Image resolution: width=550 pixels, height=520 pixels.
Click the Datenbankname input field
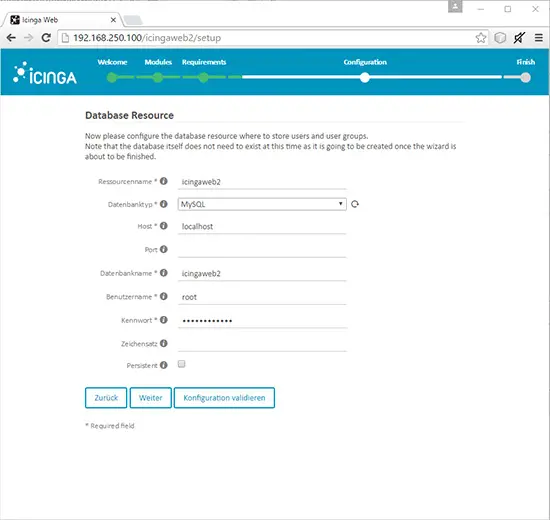262,273
